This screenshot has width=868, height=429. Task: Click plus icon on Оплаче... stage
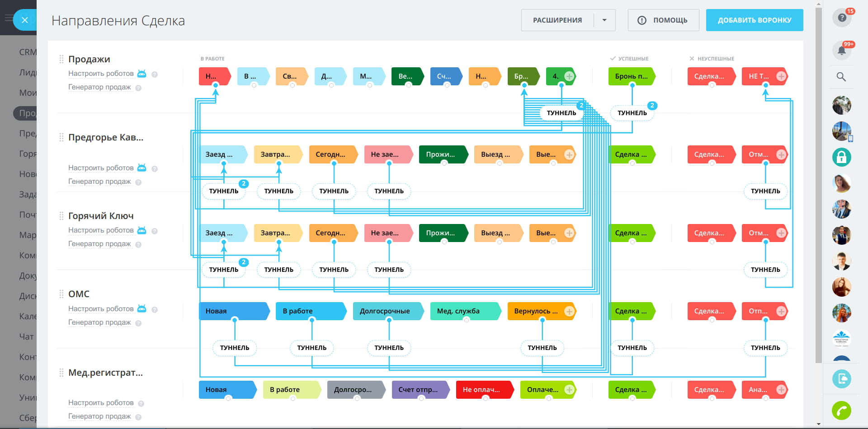pyautogui.click(x=569, y=390)
